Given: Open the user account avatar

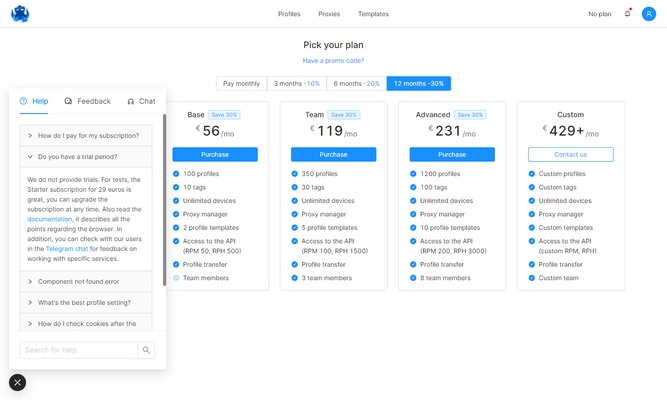Looking at the screenshot, I should 649,14.
